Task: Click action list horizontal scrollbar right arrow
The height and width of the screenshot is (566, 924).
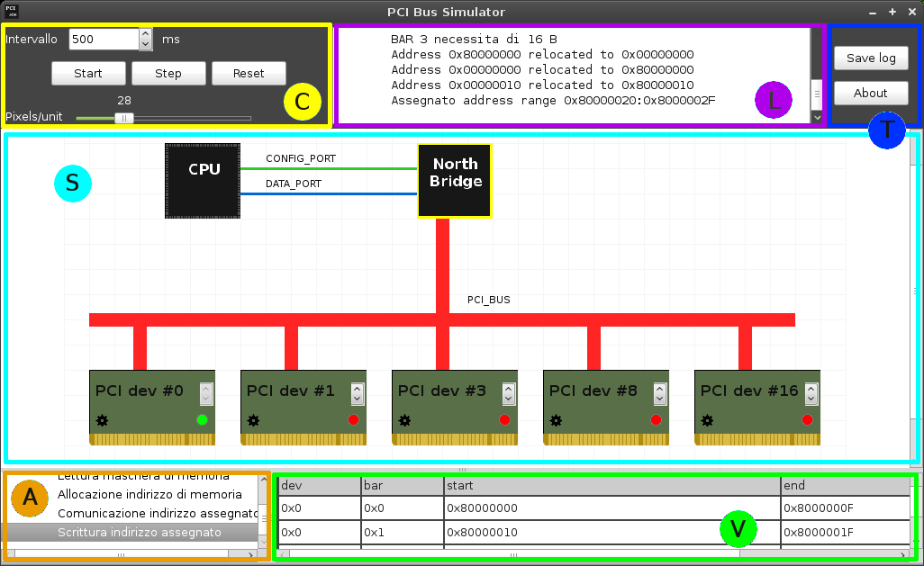Action: [251, 555]
